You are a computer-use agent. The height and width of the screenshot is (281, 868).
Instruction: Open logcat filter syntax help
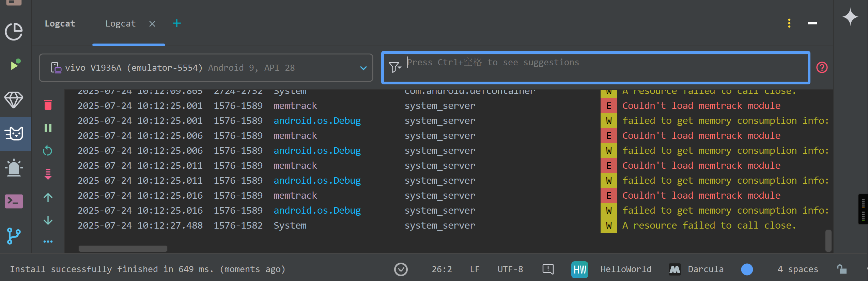(822, 68)
